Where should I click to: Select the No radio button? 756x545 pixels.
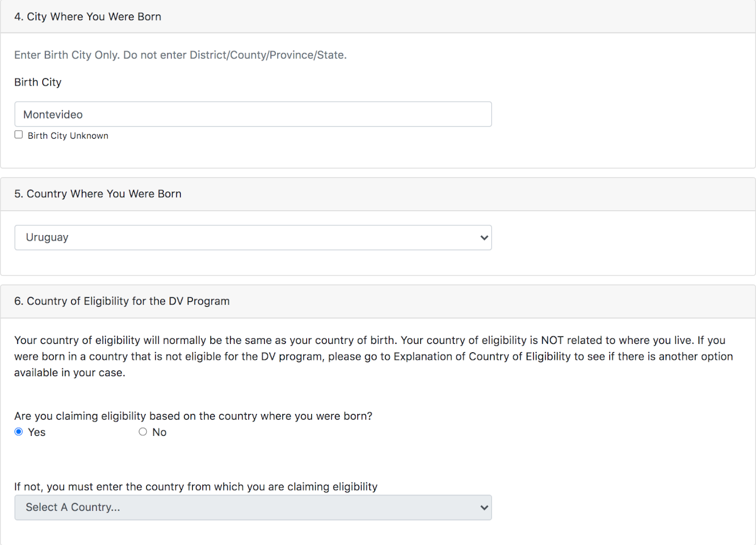coord(142,432)
